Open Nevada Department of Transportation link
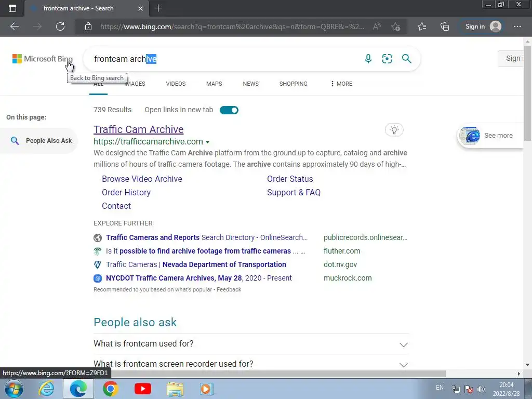This screenshot has height=399, width=532. [x=196, y=264]
